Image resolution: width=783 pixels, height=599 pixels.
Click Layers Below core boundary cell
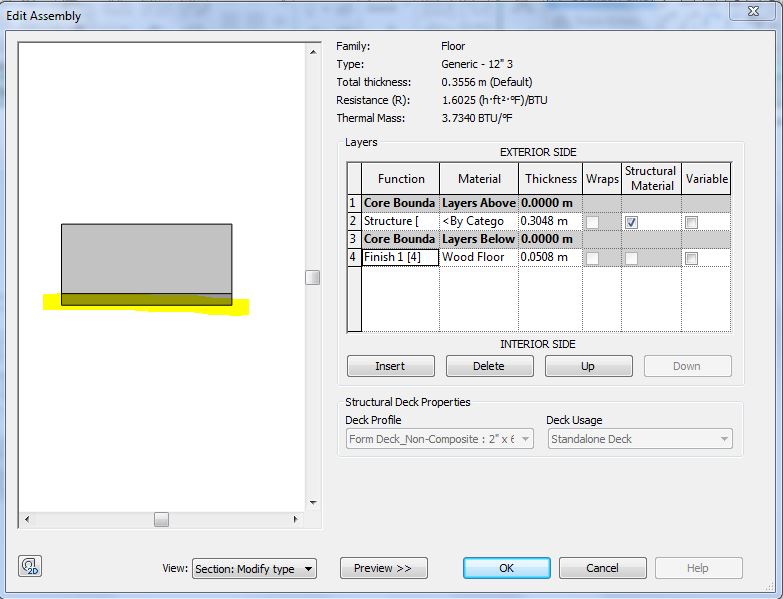(479, 239)
